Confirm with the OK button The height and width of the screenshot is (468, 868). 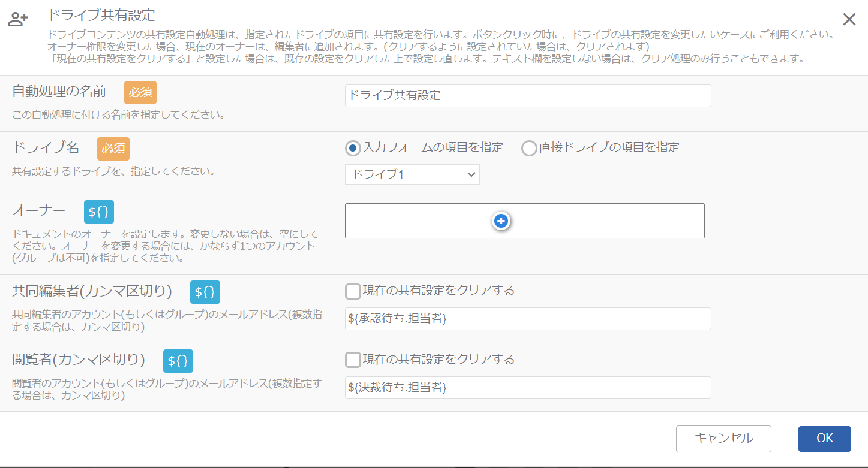pyautogui.click(x=825, y=439)
